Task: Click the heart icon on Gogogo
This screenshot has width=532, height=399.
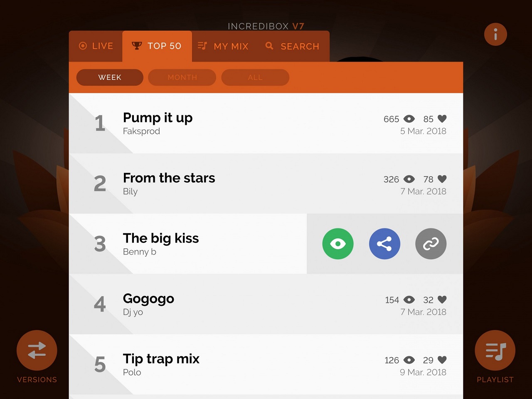Action: (442, 300)
